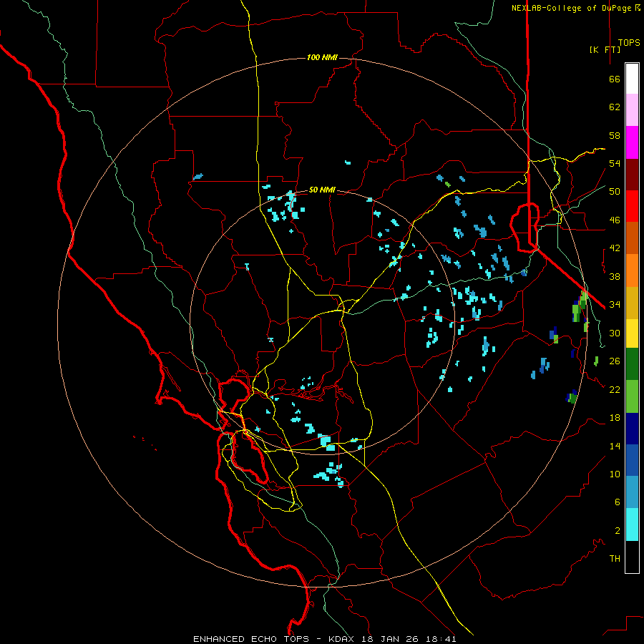The image size is (644, 644).
Task: Select the light green legend color band
Action: [x=632, y=396]
